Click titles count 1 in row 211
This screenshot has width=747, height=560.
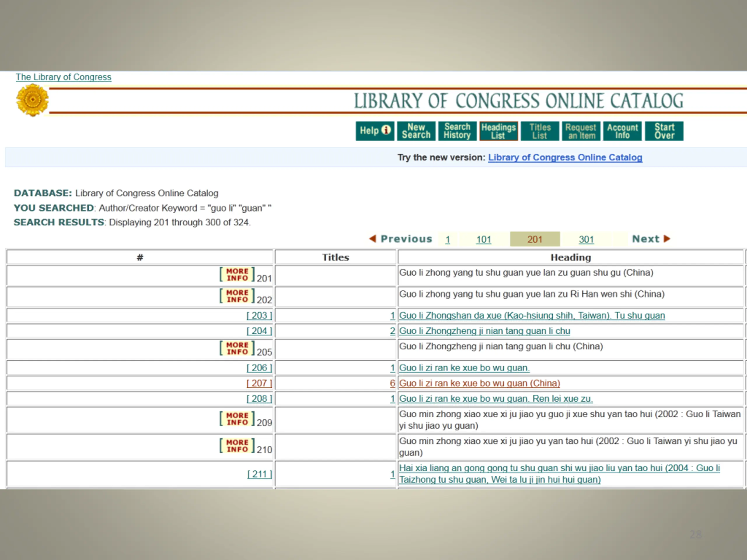(392, 474)
